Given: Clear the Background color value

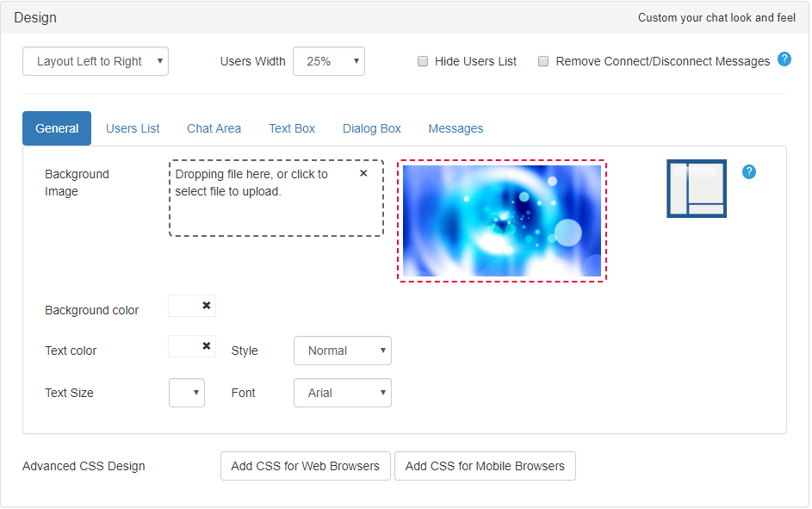Looking at the screenshot, I should pos(207,306).
